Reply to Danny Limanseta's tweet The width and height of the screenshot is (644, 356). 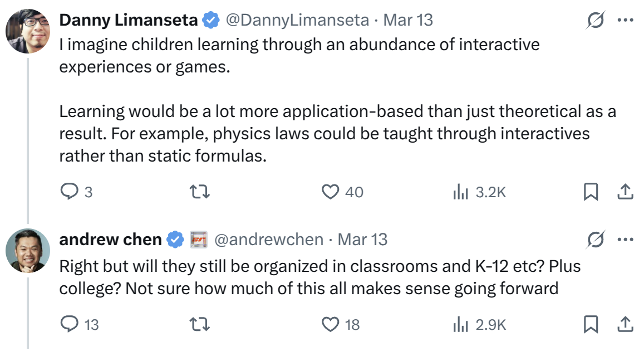point(69,192)
